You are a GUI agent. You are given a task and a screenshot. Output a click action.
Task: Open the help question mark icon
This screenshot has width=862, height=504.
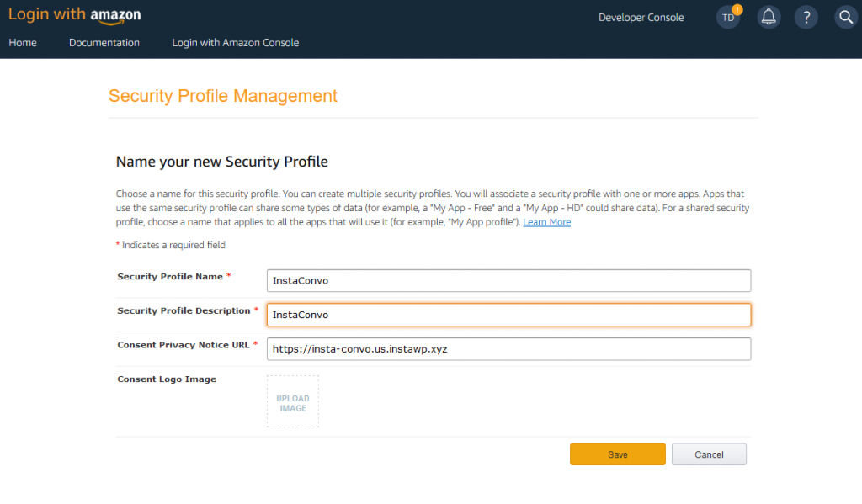coord(806,18)
